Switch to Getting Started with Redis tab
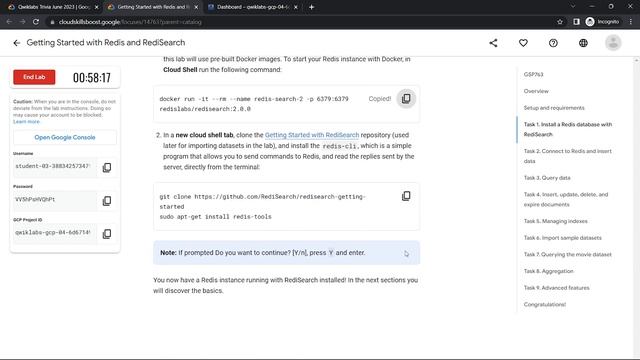This screenshot has height=360, width=640. tap(152, 7)
